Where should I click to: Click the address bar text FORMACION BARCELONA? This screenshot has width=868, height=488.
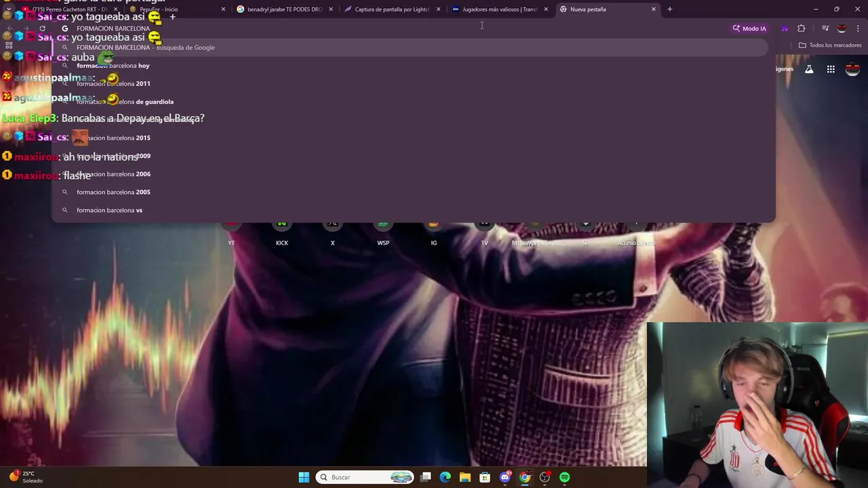113,28
